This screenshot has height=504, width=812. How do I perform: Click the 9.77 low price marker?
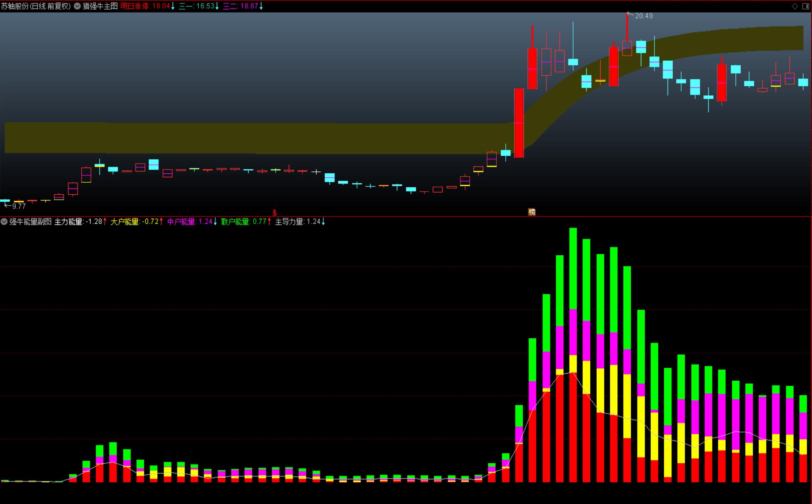pyautogui.click(x=18, y=206)
